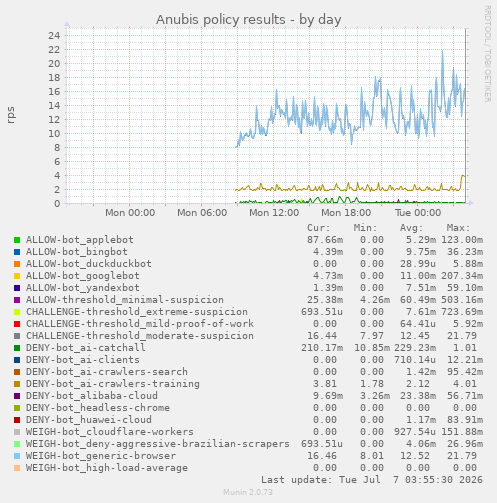Click the WEIGH-bot_cloudflare-workers label

coord(110,432)
